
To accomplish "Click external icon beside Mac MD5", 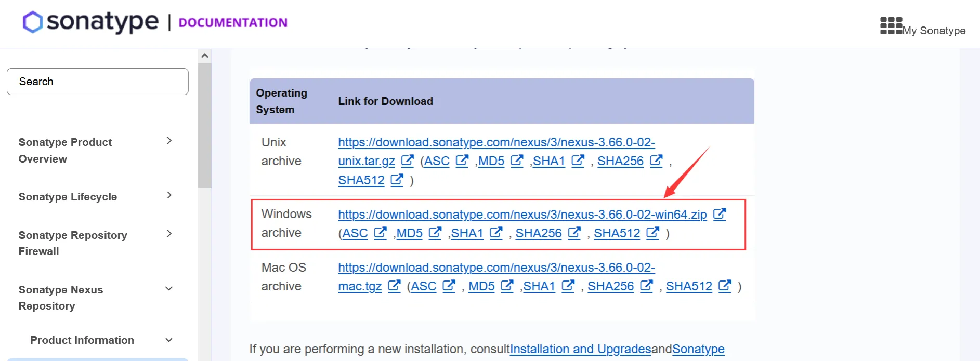I will coord(507,286).
